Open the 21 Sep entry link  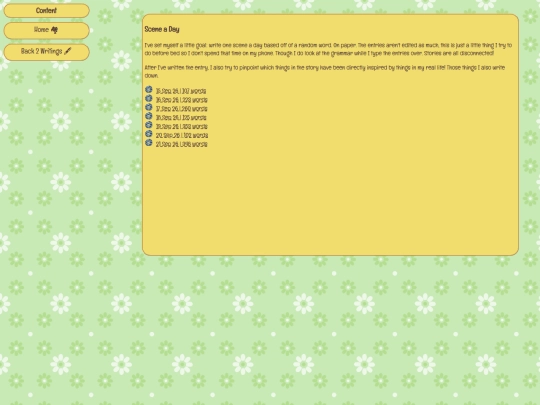181,144
